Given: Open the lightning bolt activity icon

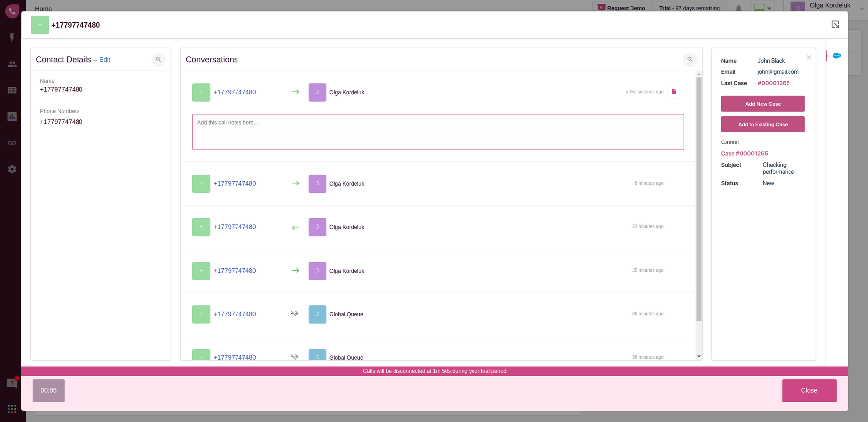Looking at the screenshot, I should pyautogui.click(x=12, y=37).
